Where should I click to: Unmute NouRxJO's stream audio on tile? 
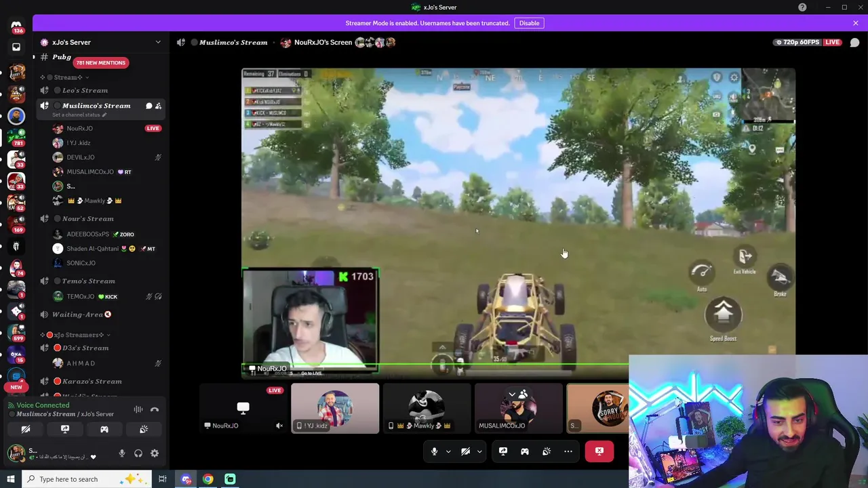(x=279, y=426)
